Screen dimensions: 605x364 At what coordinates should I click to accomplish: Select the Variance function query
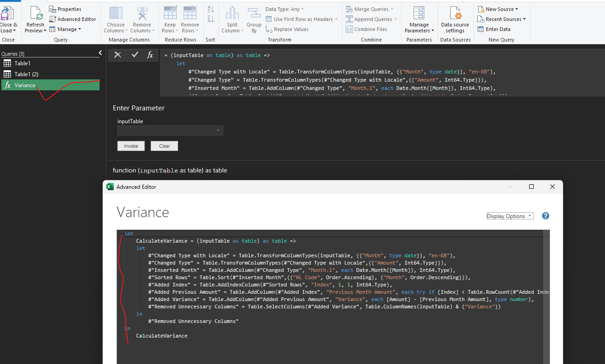pyautogui.click(x=50, y=85)
